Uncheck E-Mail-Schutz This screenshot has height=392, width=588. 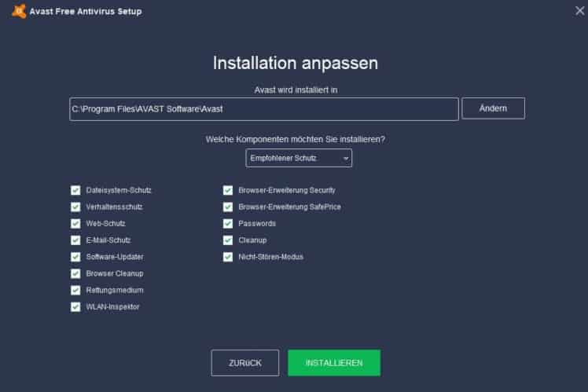coord(75,240)
